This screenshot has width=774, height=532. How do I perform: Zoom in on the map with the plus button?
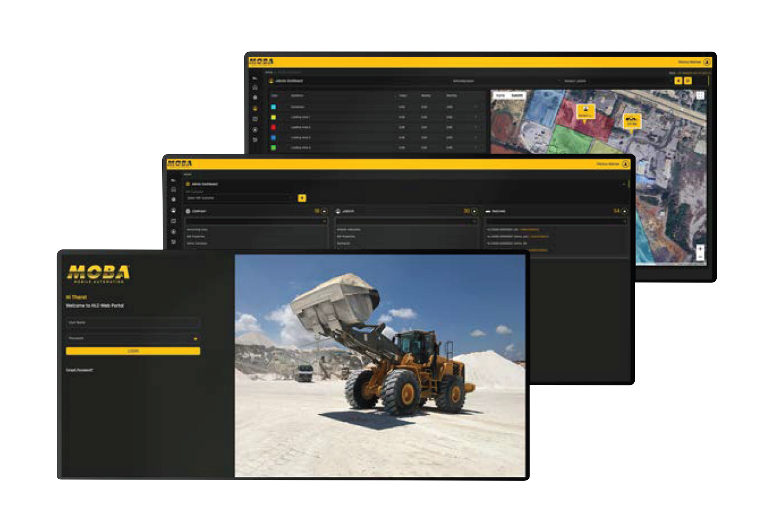coord(700,249)
